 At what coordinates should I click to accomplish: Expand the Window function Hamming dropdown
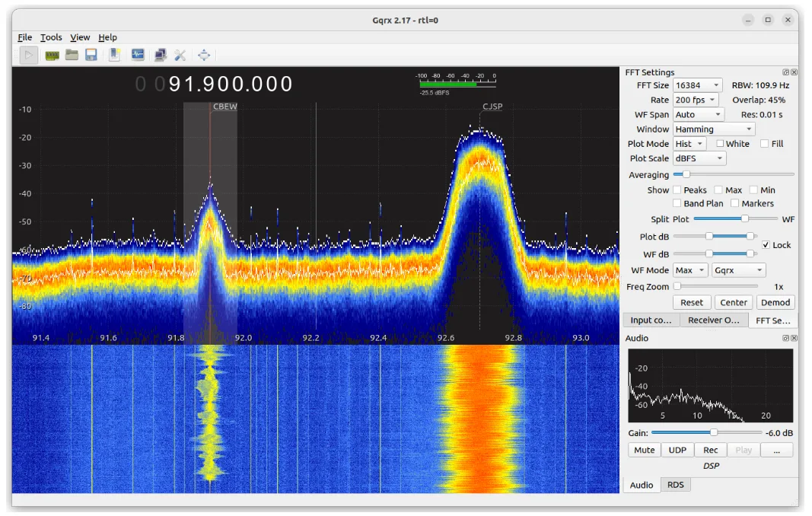[x=714, y=129]
